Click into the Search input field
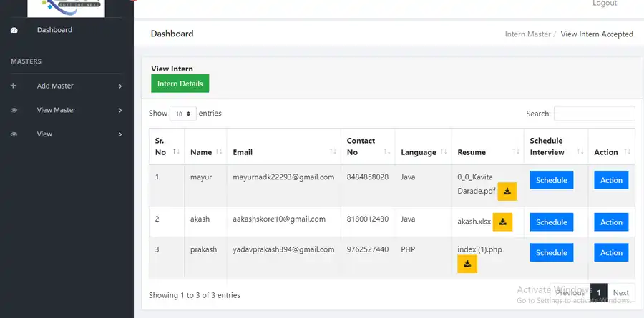This screenshot has height=318, width=644. pos(594,114)
